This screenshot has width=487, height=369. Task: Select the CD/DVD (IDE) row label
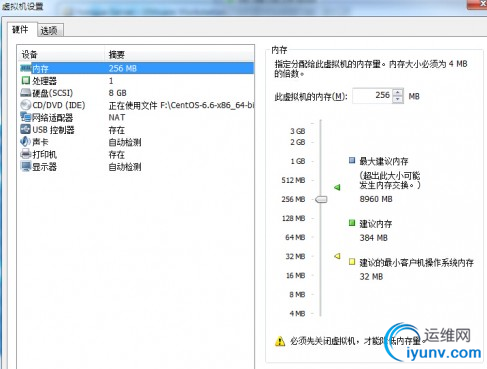pos(59,105)
